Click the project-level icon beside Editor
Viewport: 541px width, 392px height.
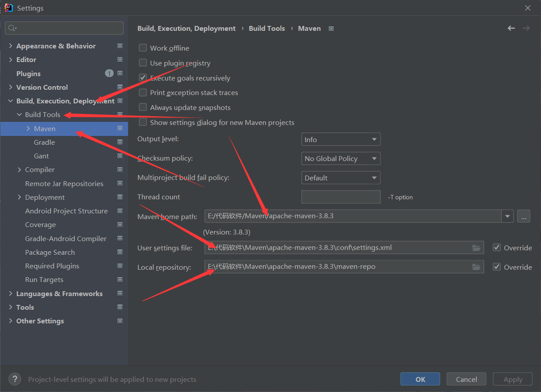[120, 59]
